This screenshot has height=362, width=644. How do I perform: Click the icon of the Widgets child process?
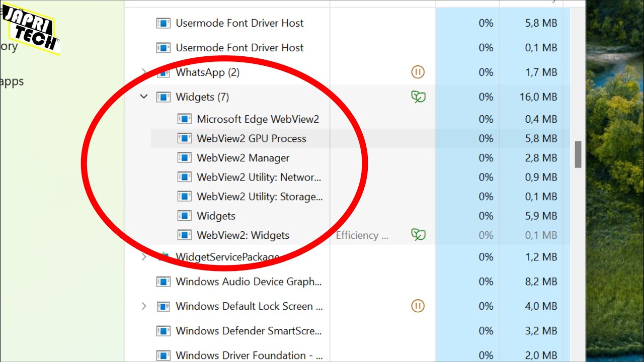pos(185,216)
